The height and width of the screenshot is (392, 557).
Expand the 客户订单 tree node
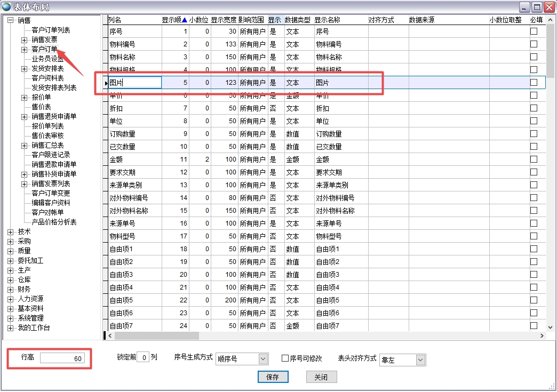24,50
